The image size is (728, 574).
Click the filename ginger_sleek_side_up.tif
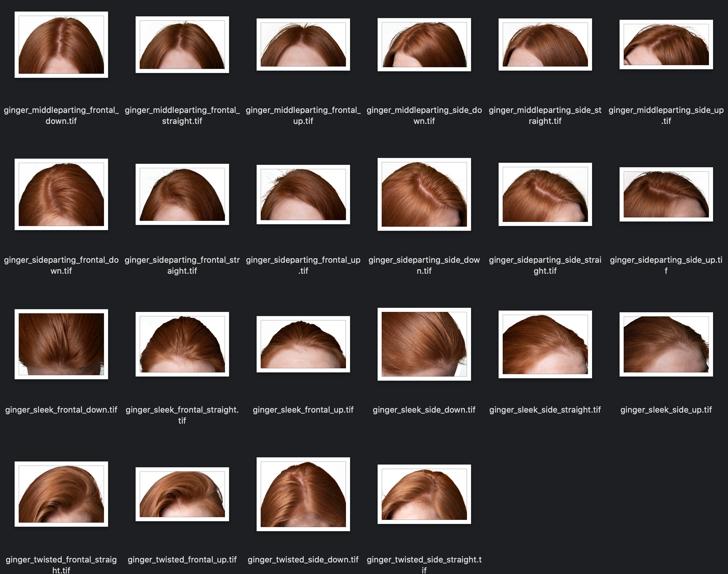[666, 410]
